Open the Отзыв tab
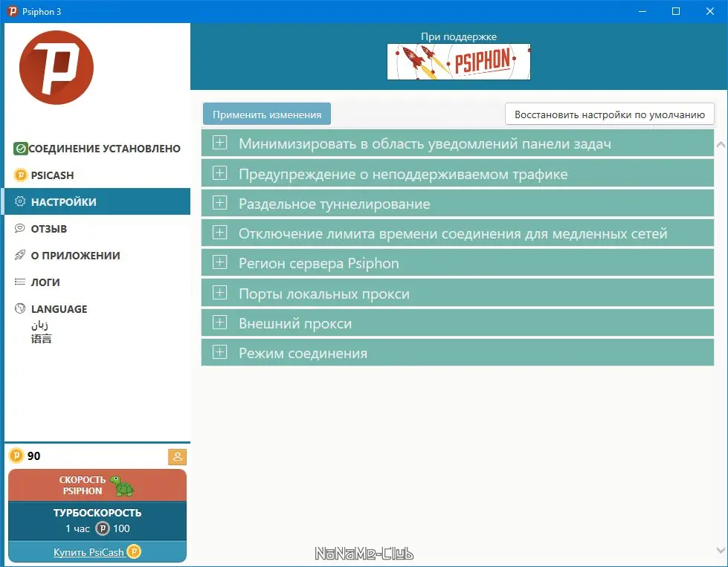 pyautogui.click(x=97, y=228)
